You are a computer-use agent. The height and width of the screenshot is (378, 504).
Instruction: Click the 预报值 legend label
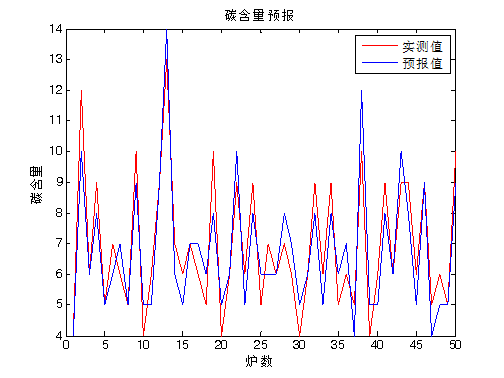(x=422, y=63)
